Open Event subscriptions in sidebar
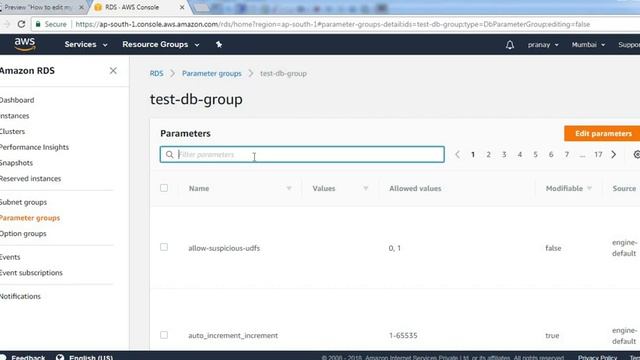The height and width of the screenshot is (360, 640). [x=31, y=273]
